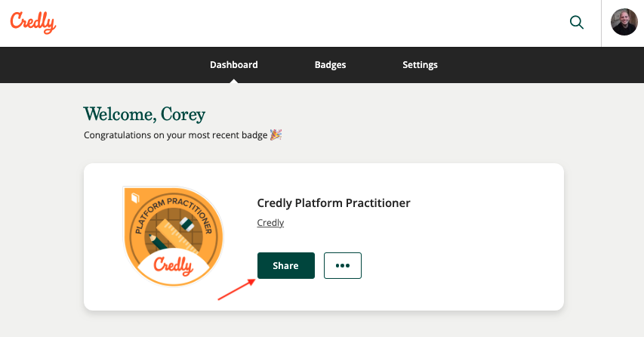This screenshot has width=644, height=337.
Task: Click the Credly wordmark inside the badge
Action: pos(173,265)
